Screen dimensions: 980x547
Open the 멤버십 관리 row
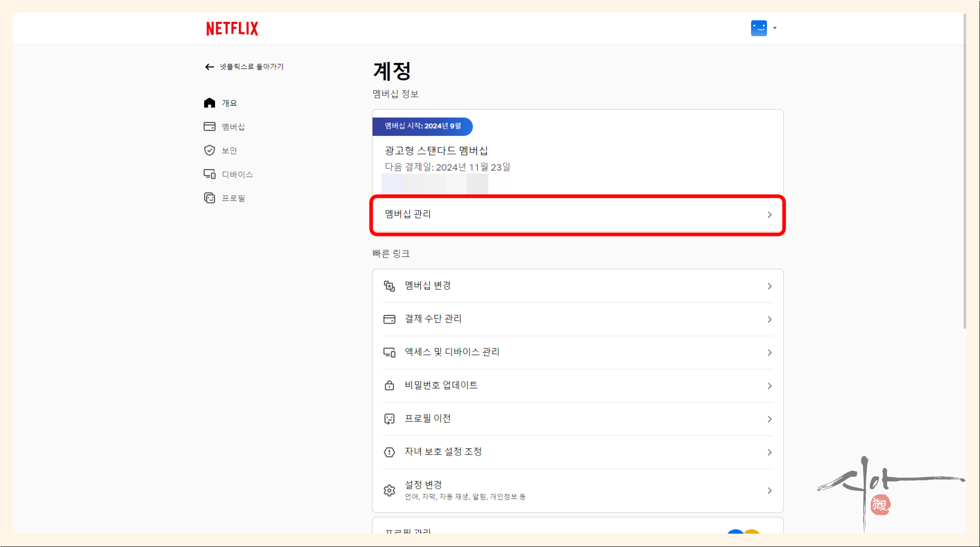tap(577, 214)
